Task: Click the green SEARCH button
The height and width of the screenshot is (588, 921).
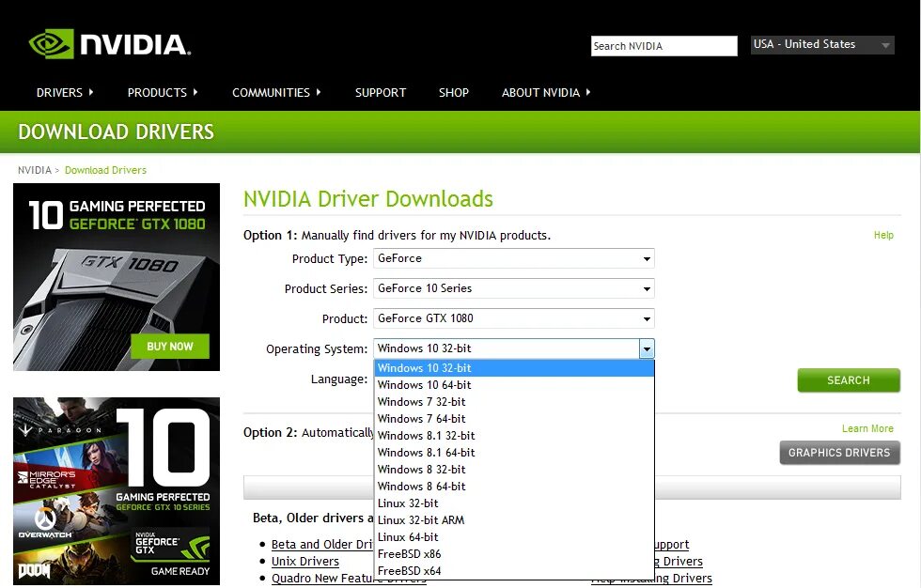Action: [848, 380]
